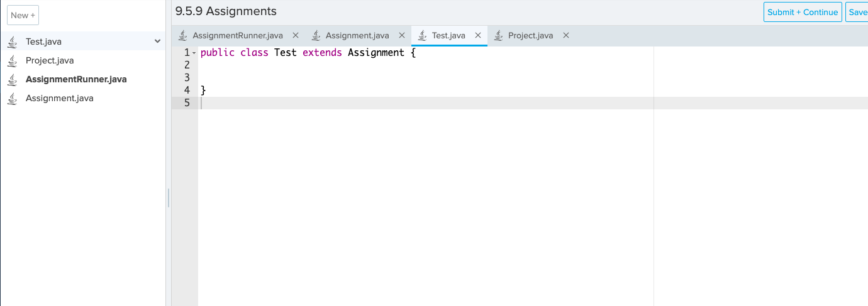Click the Java icon beside AssignmentRunner.java in sidebar
Viewport: 868px width, 306px height.
pos(12,79)
